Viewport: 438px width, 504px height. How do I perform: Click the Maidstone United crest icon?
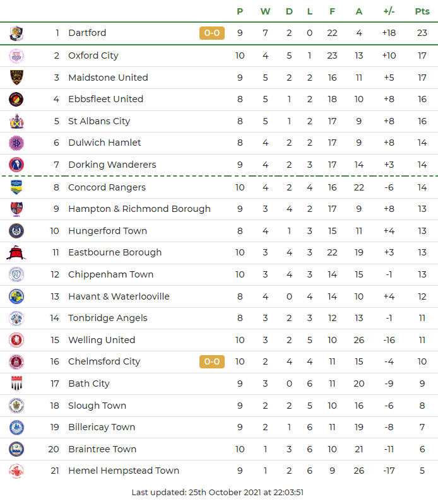(x=16, y=78)
